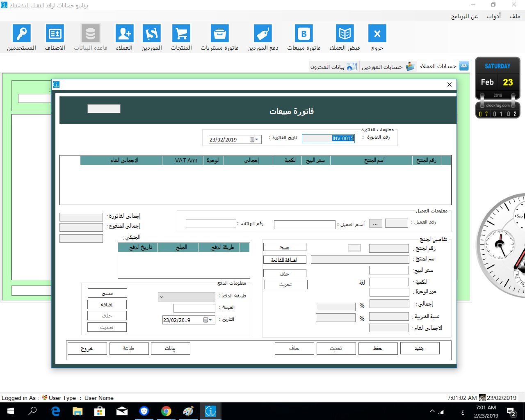Click the القيمة payment value field
The width and height of the screenshot is (525, 420).
[x=194, y=308]
